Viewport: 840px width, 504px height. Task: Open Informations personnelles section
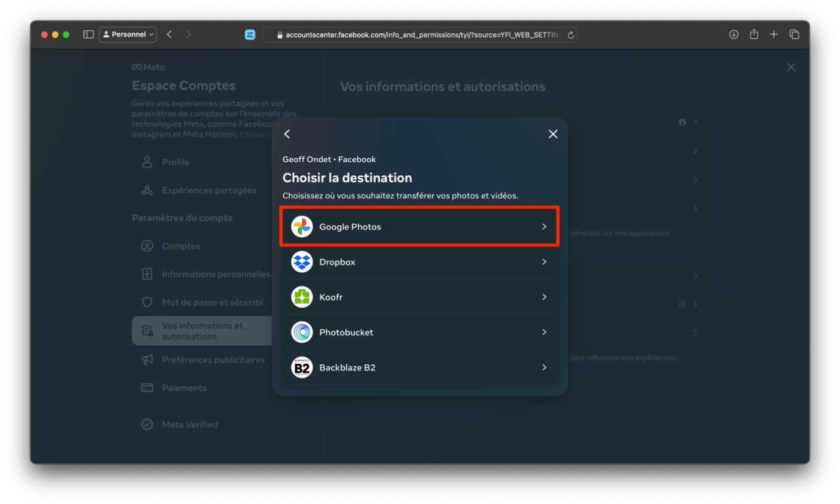click(x=202, y=274)
